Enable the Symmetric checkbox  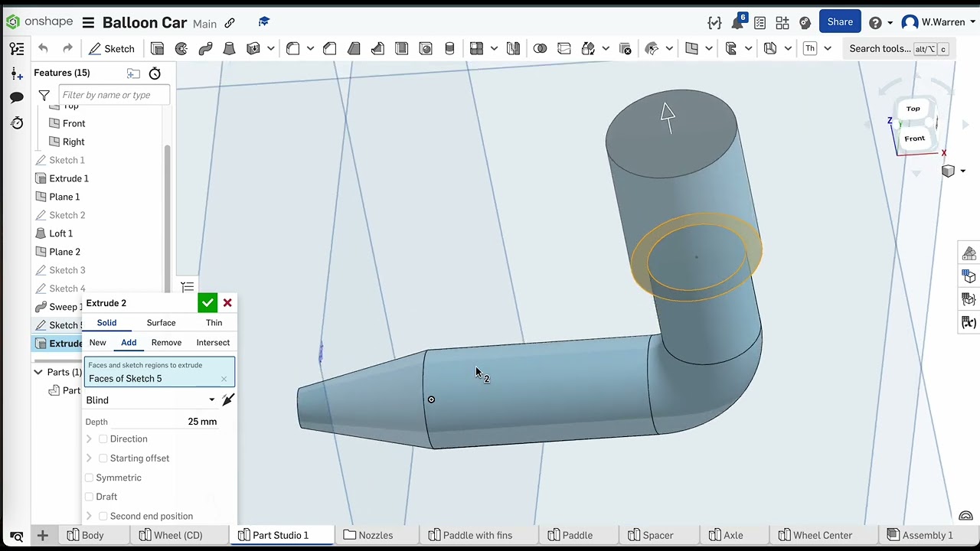[90, 478]
